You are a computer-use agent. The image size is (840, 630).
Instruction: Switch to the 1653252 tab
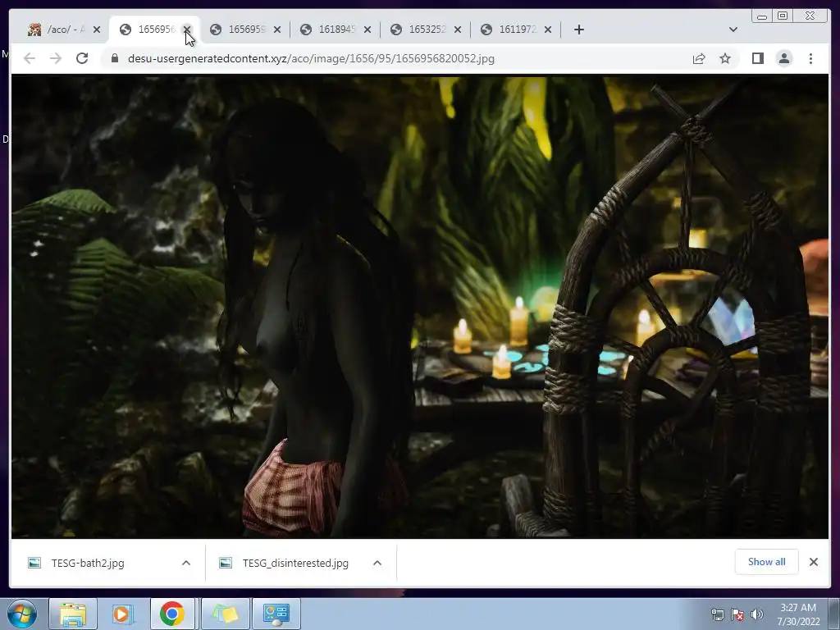(x=419, y=30)
